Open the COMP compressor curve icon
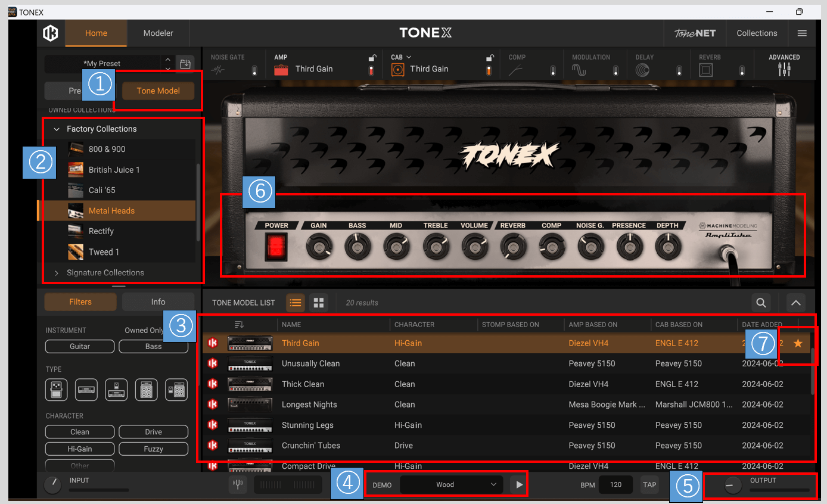 [516, 70]
